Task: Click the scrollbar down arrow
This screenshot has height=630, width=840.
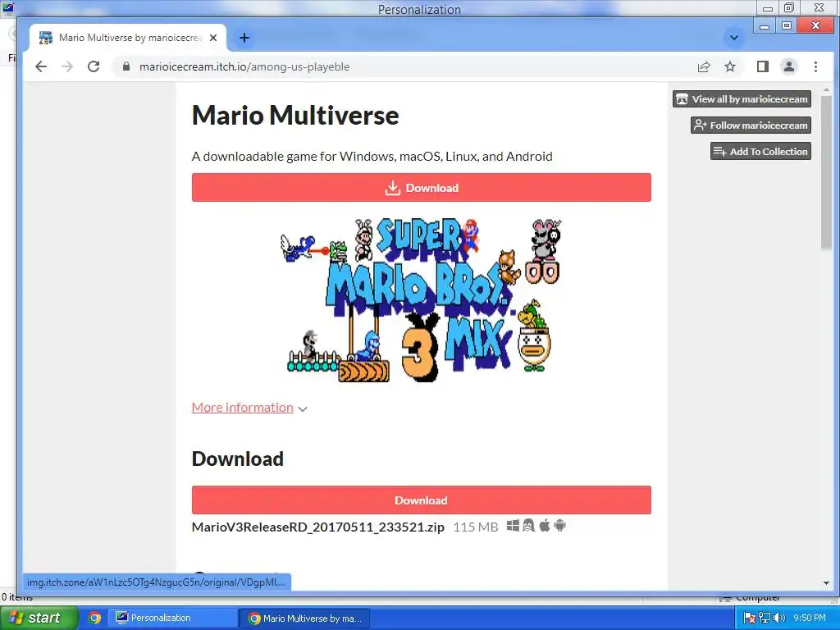Action: pyautogui.click(x=826, y=583)
